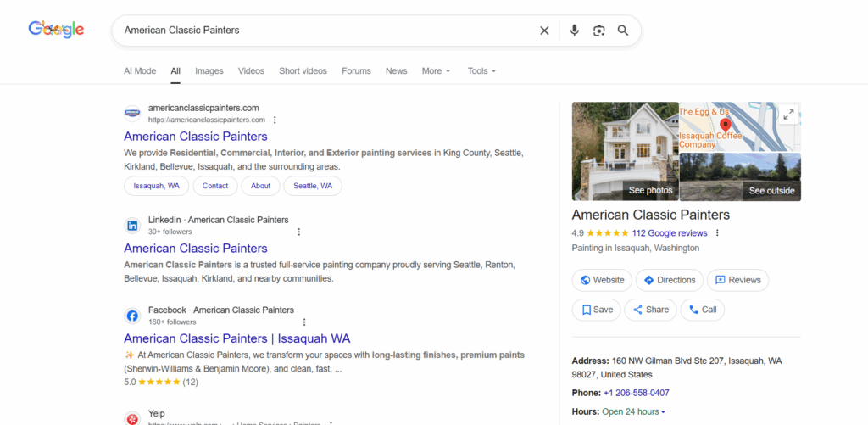Open three-dot menu next to americanclassicpainters.com
Image resolution: width=868 pixels, height=425 pixels.
click(275, 120)
